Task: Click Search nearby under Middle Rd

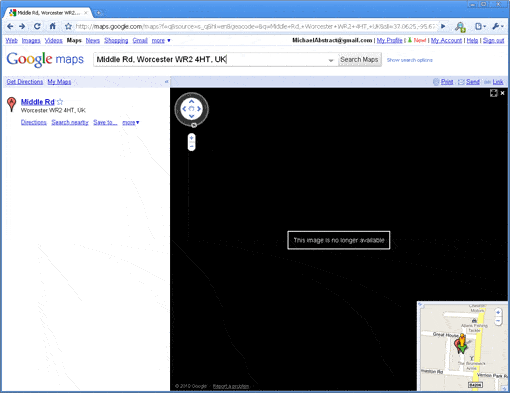Action: (70, 122)
